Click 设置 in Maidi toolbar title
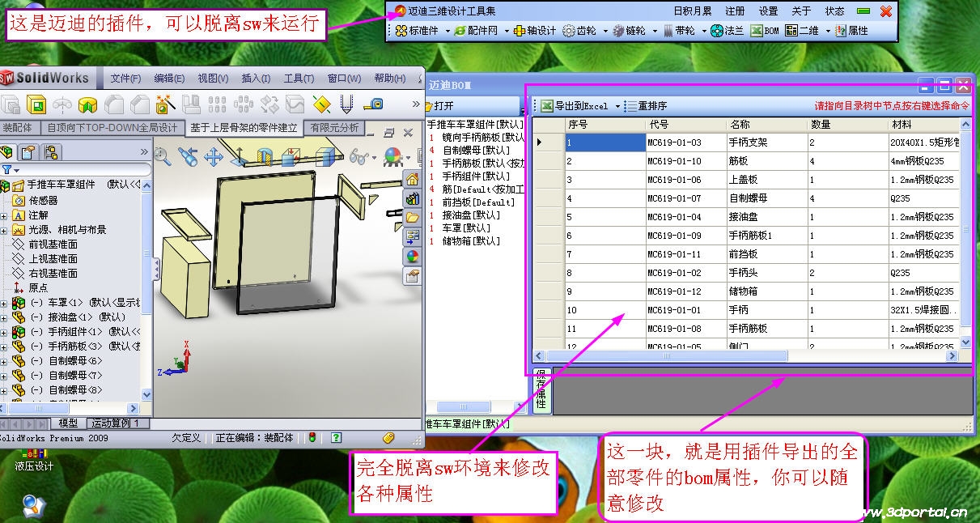 (768, 11)
